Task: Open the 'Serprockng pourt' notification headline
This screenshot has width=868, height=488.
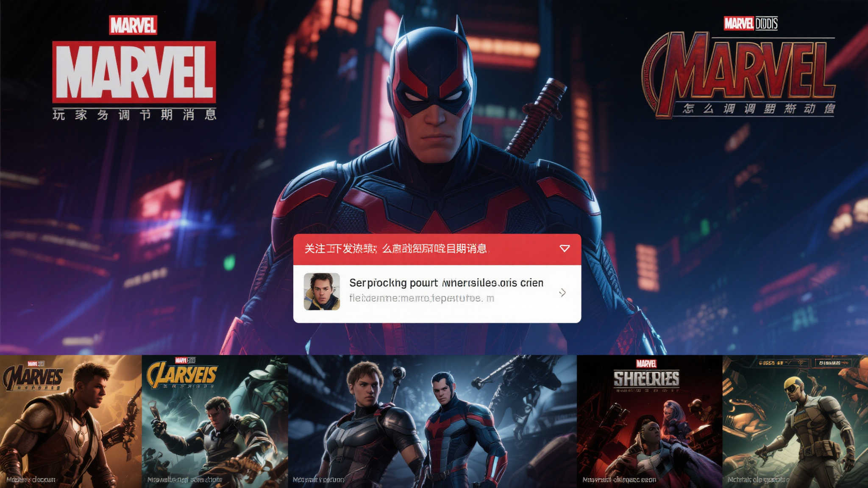Action: click(x=446, y=283)
